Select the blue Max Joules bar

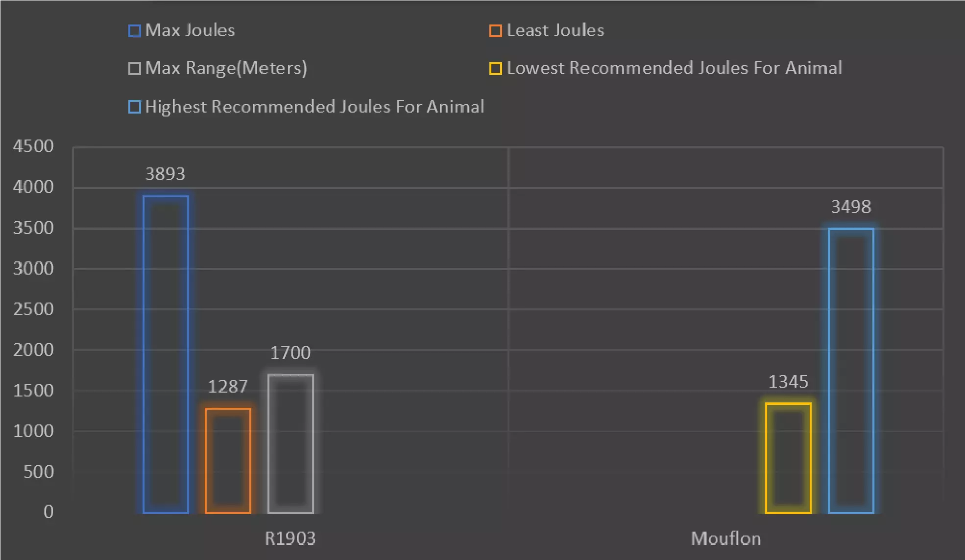(x=166, y=354)
